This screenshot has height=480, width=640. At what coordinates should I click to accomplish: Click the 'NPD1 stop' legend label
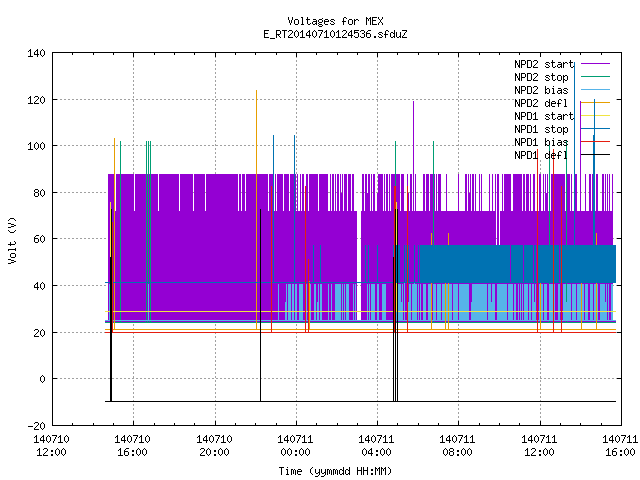(541, 129)
